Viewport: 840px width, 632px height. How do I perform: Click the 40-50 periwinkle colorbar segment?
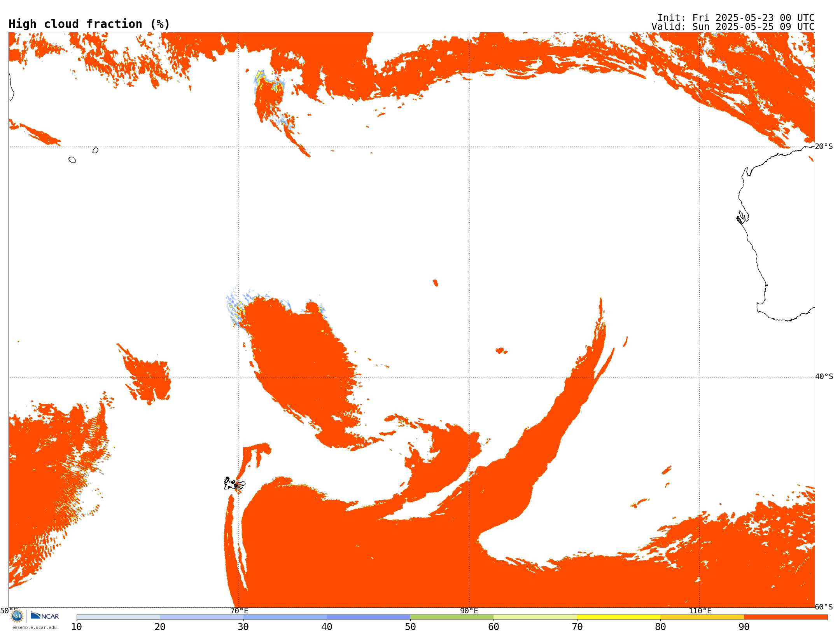pos(368,617)
